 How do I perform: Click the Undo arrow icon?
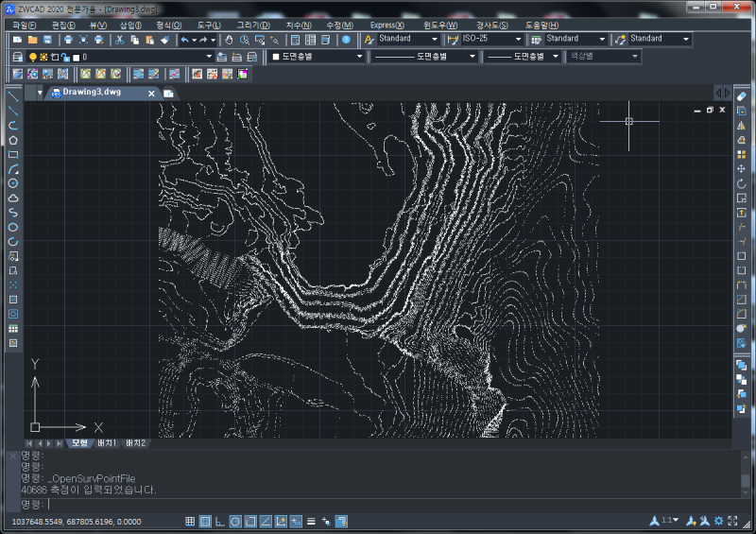point(185,40)
